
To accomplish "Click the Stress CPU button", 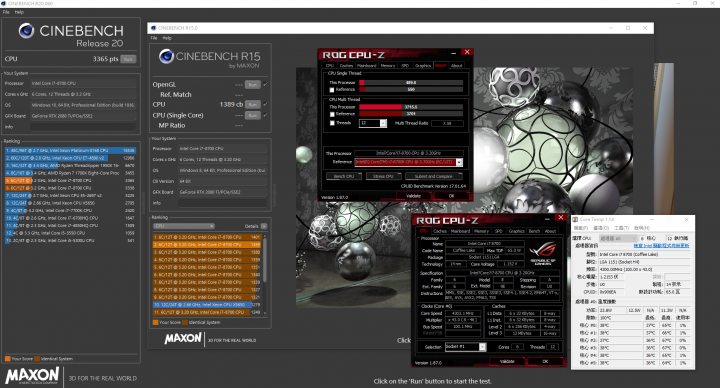I will (x=383, y=176).
